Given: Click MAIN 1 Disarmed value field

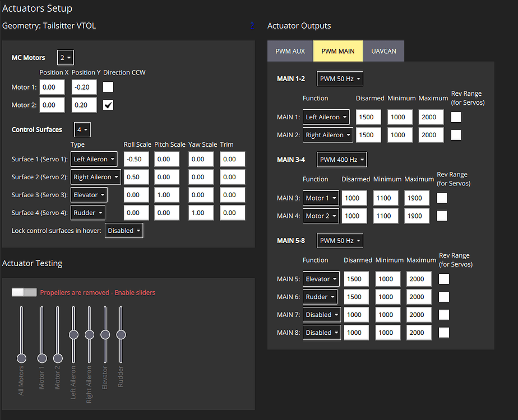Looking at the screenshot, I should pos(368,117).
